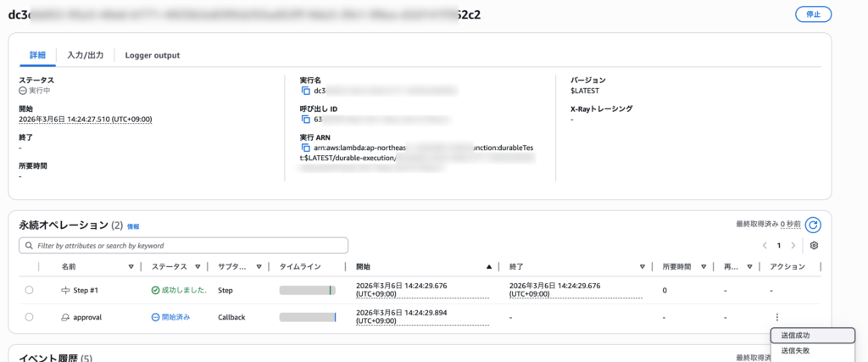Open table preferences gear icon
This screenshot has height=362, width=868.
pos(814,245)
